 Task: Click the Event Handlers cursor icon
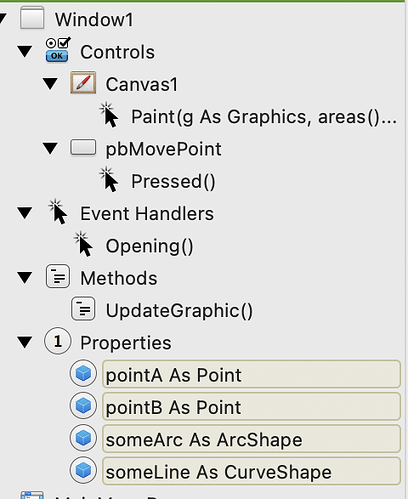click(x=58, y=212)
